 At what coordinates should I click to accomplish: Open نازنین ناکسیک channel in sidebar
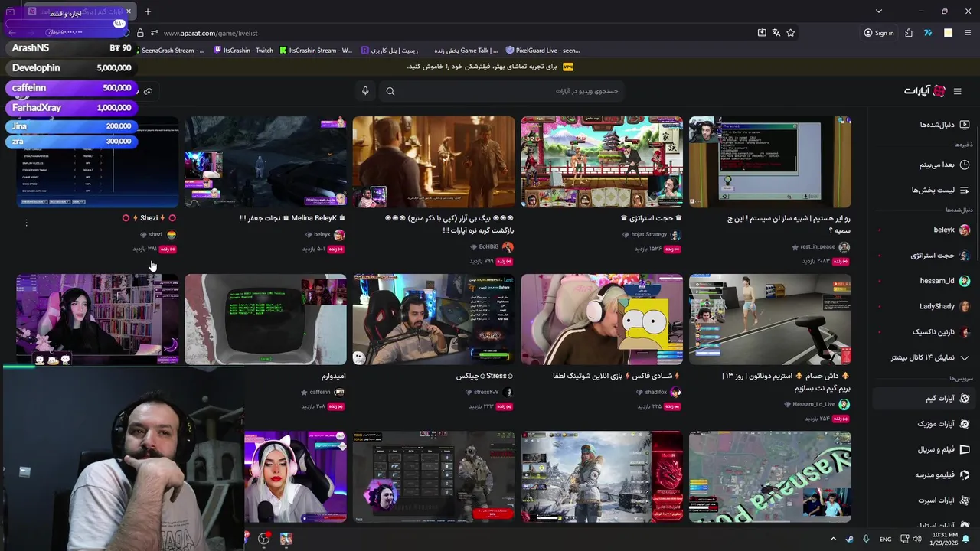tap(941, 332)
